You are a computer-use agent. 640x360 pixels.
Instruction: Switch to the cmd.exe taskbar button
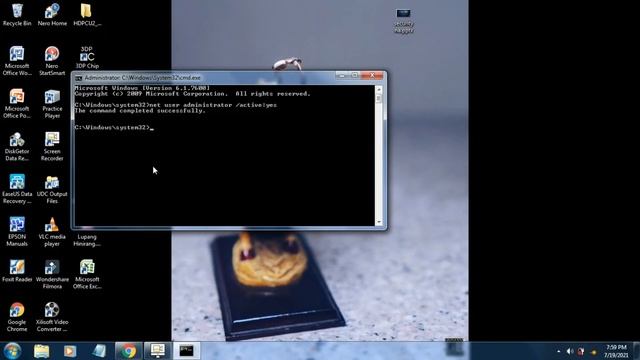pyautogui.click(x=187, y=351)
